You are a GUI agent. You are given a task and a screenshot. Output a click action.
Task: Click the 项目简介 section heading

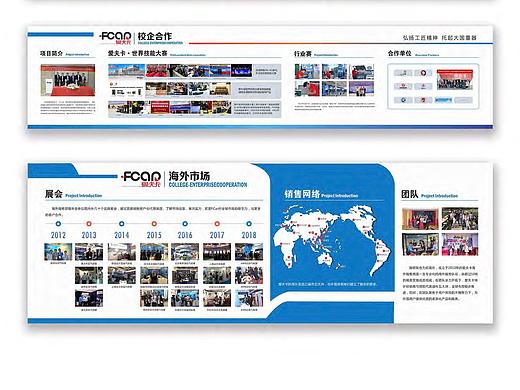51,53
